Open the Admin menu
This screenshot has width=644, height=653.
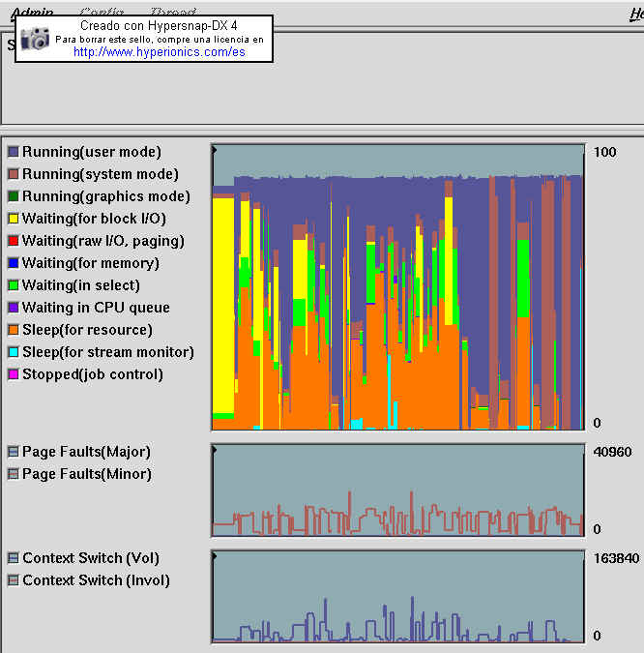click(32, 12)
